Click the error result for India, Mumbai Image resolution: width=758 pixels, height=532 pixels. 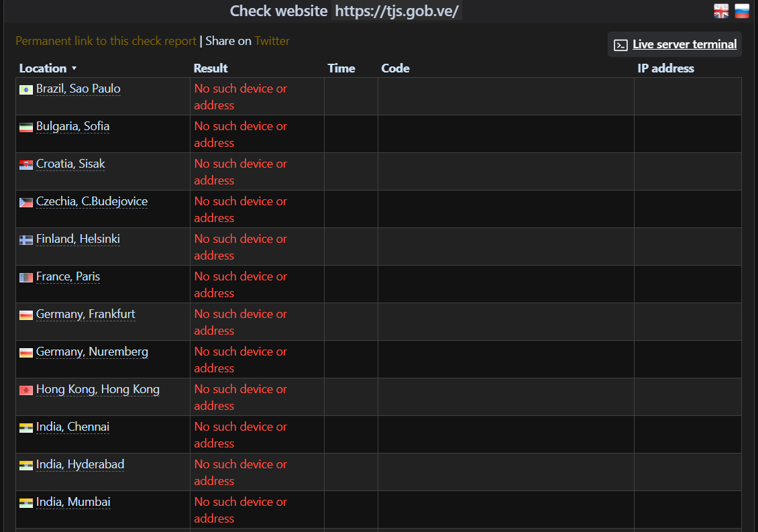[241, 511]
